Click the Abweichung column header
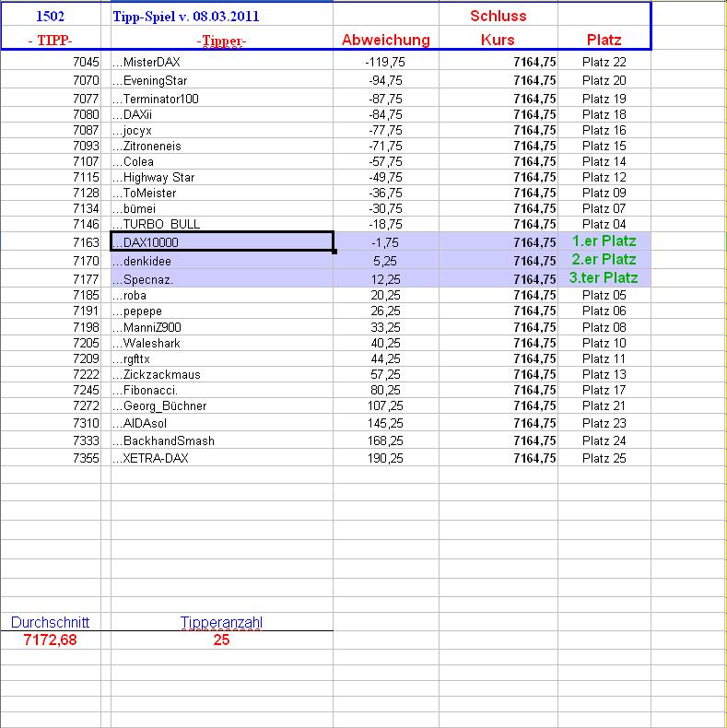 click(x=386, y=40)
